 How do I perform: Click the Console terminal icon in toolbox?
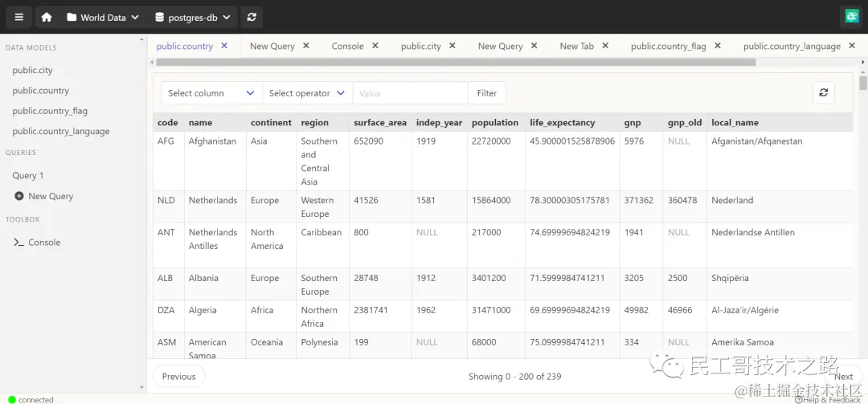point(18,243)
